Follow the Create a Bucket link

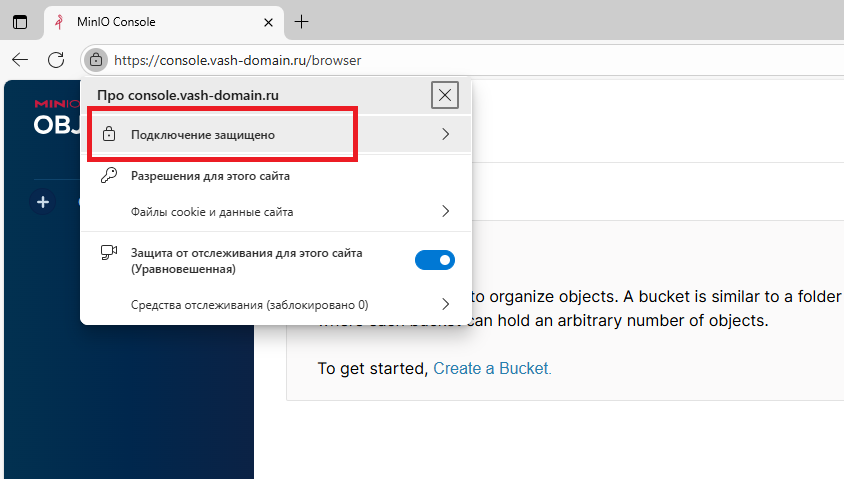tap(492, 368)
